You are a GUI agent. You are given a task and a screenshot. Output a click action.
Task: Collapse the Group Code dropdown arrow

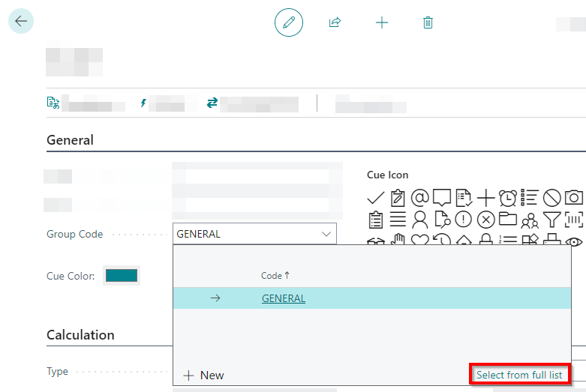point(326,234)
